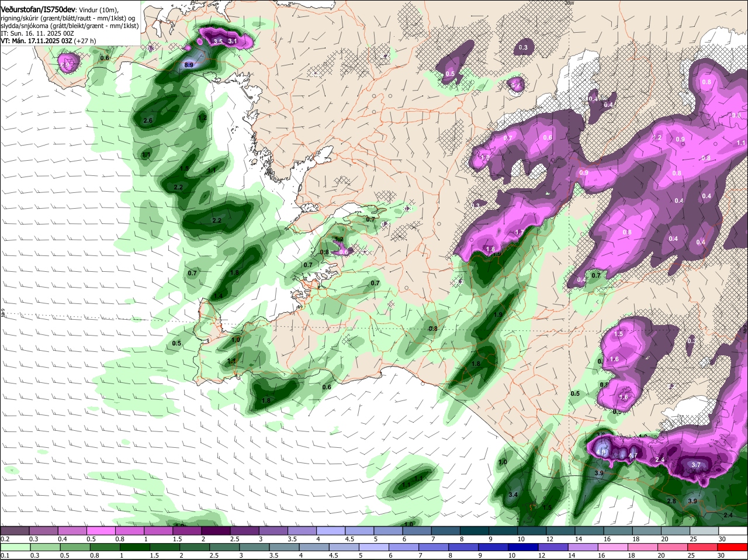This screenshot has height=560, width=748.
Task: Click the 1.9 rain value on the map
Action: point(498,314)
